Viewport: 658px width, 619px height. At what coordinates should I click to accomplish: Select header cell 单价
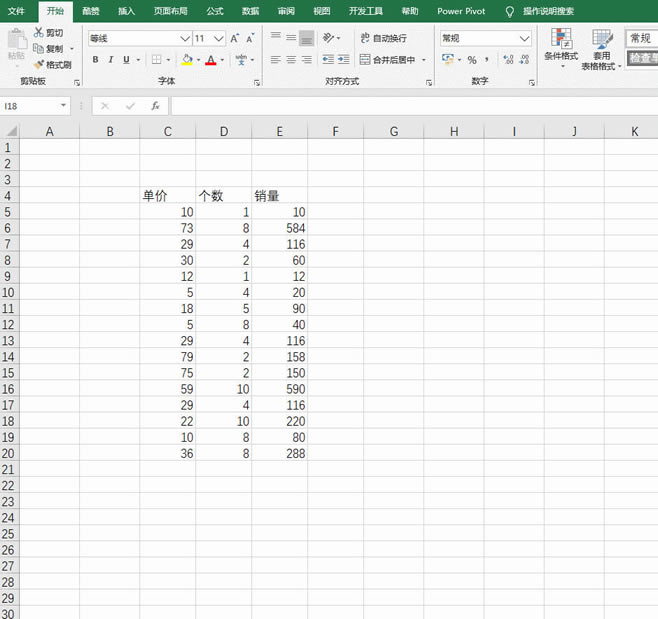point(167,196)
